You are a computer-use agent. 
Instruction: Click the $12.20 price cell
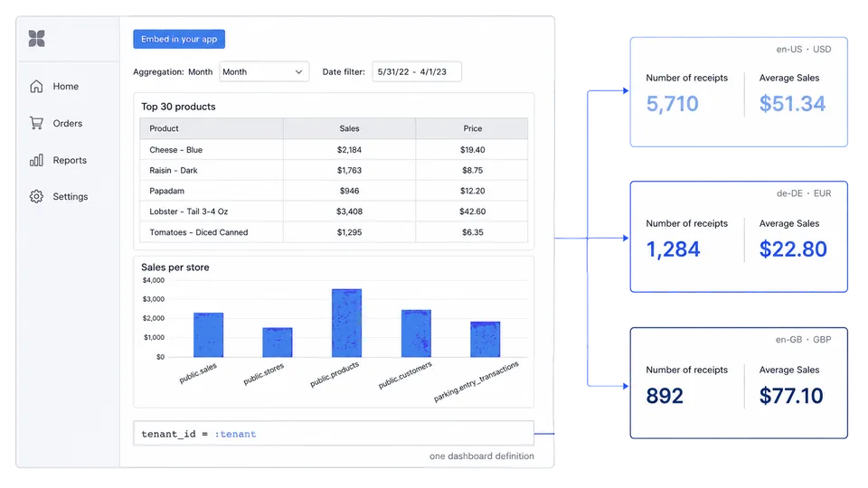pyautogui.click(x=472, y=191)
